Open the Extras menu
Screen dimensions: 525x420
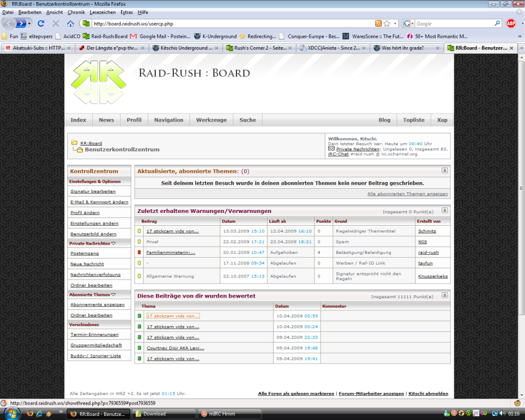pos(127,12)
